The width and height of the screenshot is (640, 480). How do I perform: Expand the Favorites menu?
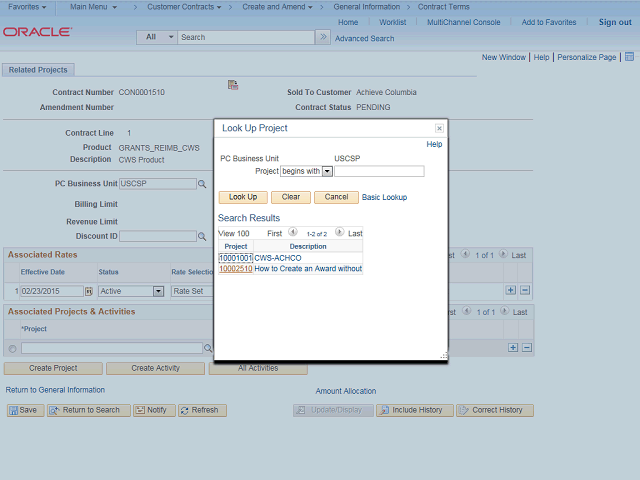pyautogui.click(x=27, y=7)
